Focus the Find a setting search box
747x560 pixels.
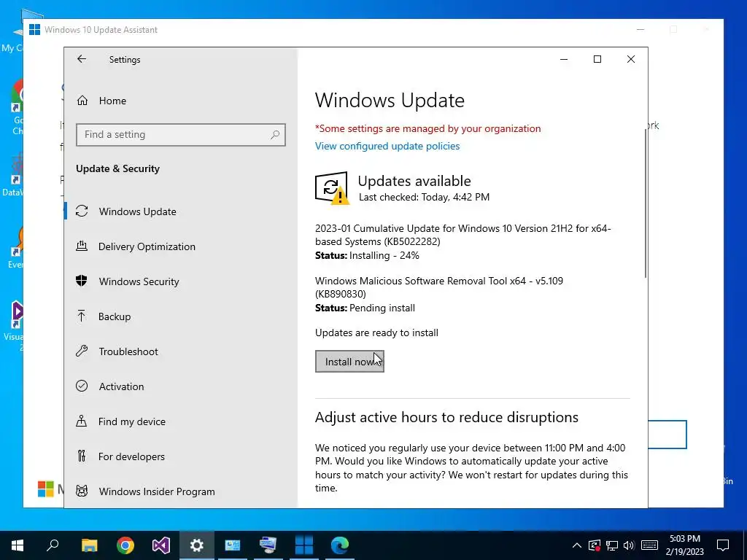181,135
